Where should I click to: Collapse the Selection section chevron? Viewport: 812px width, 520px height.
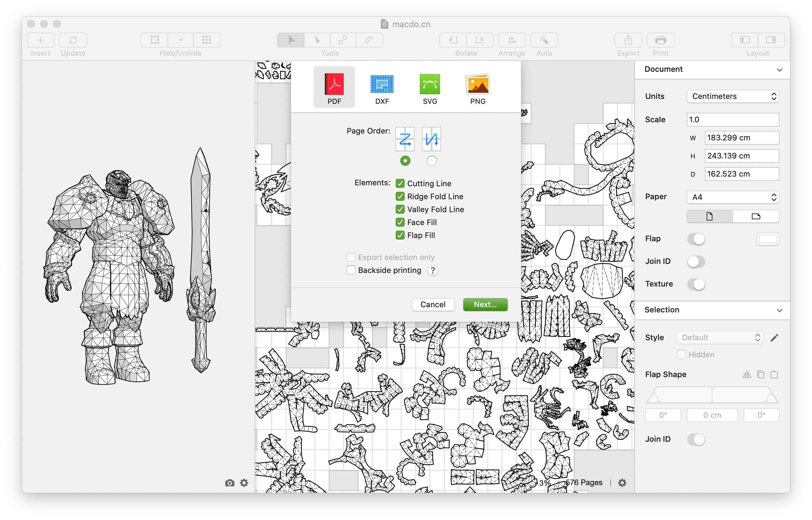[x=779, y=310]
